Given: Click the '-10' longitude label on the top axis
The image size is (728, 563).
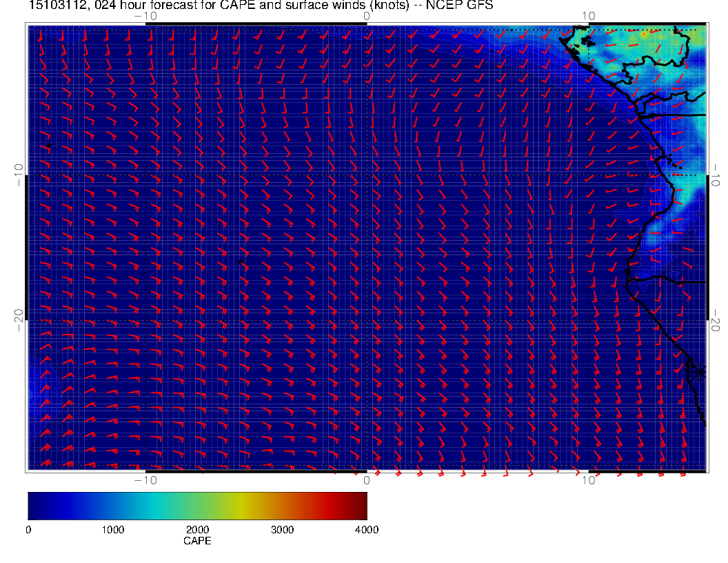Looking at the screenshot, I should 145,17.
